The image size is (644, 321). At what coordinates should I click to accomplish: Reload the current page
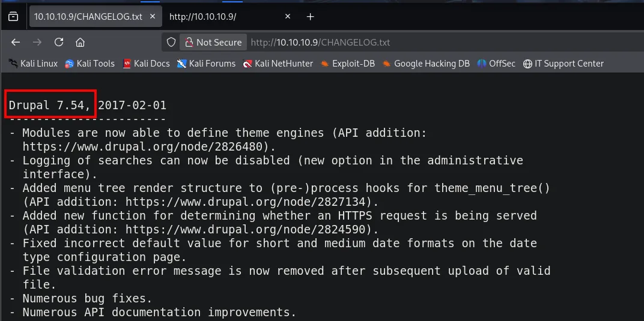pyautogui.click(x=59, y=42)
